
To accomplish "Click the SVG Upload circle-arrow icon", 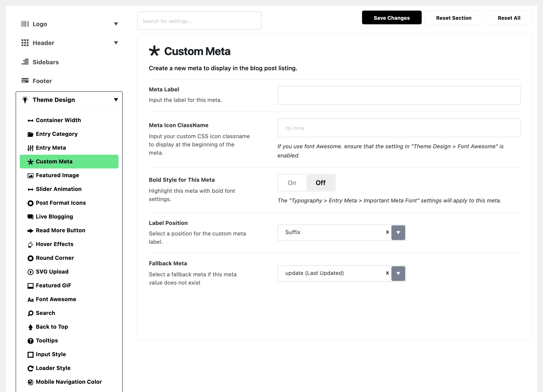I will point(30,272).
